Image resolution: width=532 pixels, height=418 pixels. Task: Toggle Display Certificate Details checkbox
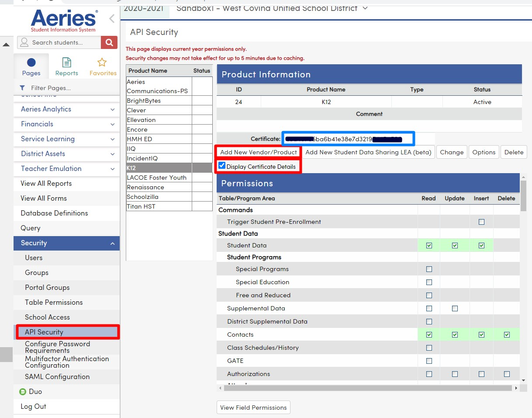click(x=222, y=166)
